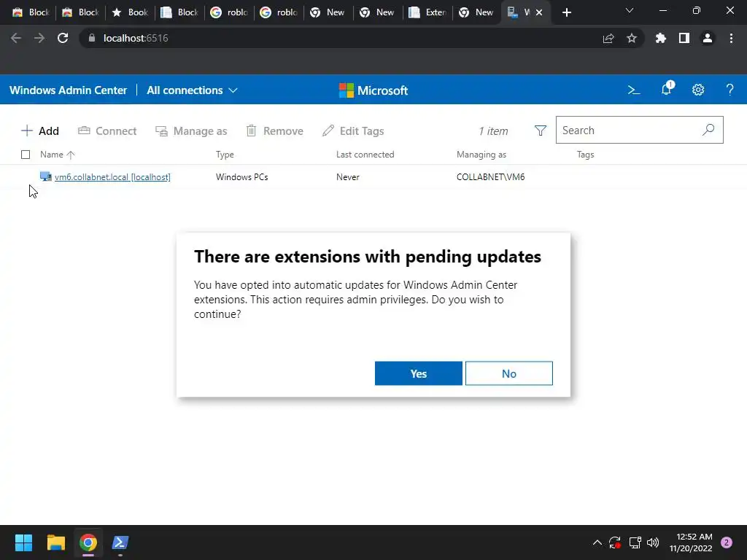This screenshot has width=747, height=560.
Task: Open PowerShell console icon in header
Action: (x=634, y=90)
